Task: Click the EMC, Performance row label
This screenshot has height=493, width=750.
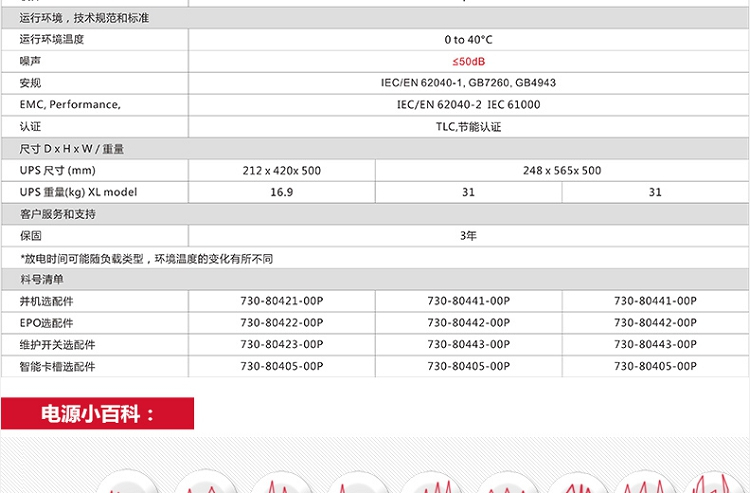Action: point(70,105)
